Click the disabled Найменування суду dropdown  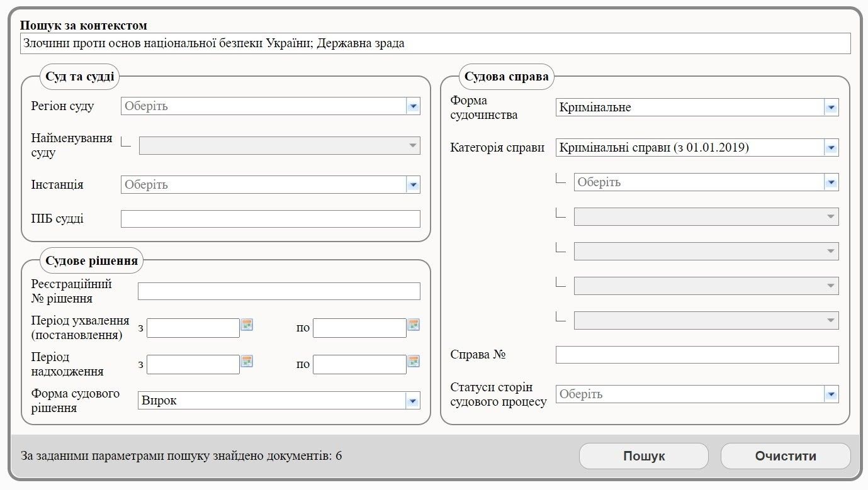pyautogui.click(x=279, y=145)
